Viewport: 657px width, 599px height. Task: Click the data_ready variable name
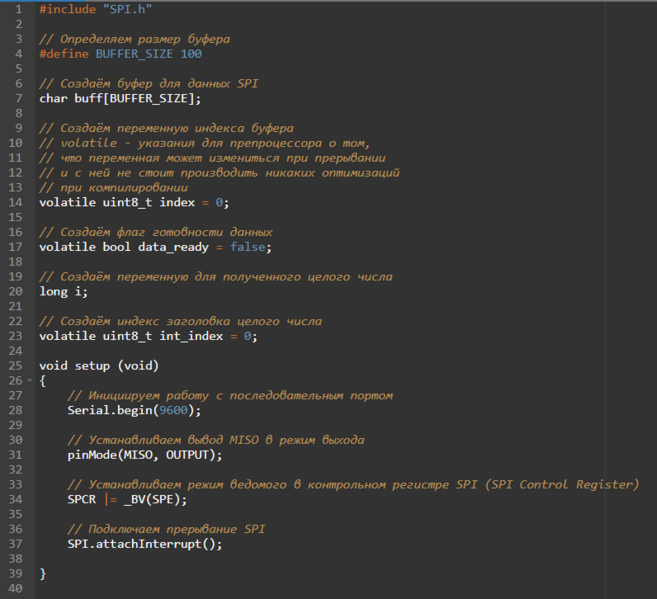pyautogui.click(x=173, y=247)
